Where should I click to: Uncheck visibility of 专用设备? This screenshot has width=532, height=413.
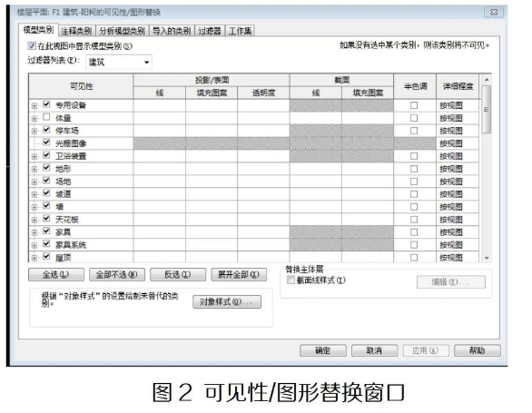coord(46,104)
